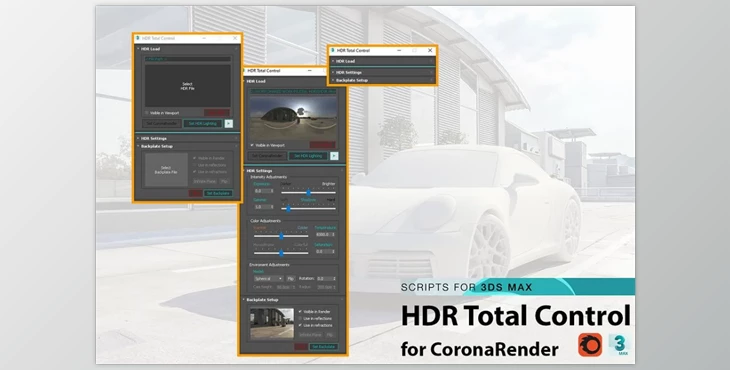Click the backplate building thumbnail
The image size is (730, 370).
pyautogui.click(x=272, y=323)
